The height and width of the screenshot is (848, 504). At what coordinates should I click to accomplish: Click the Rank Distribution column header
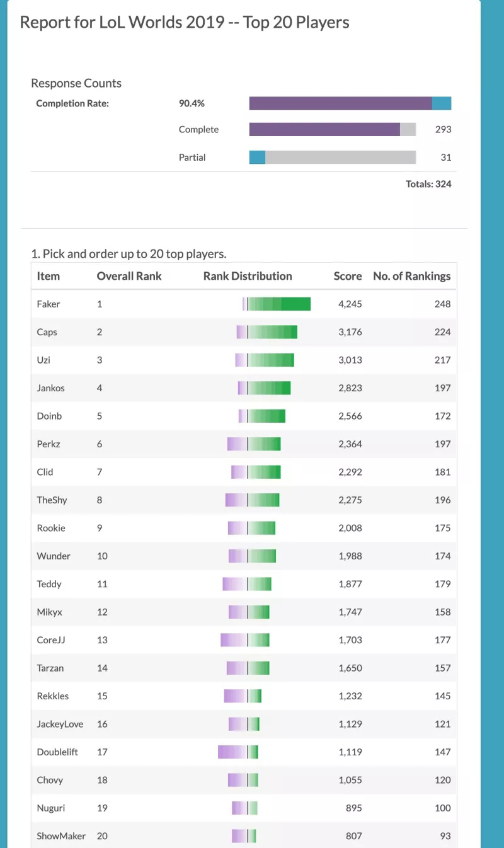tap(248, 276)
